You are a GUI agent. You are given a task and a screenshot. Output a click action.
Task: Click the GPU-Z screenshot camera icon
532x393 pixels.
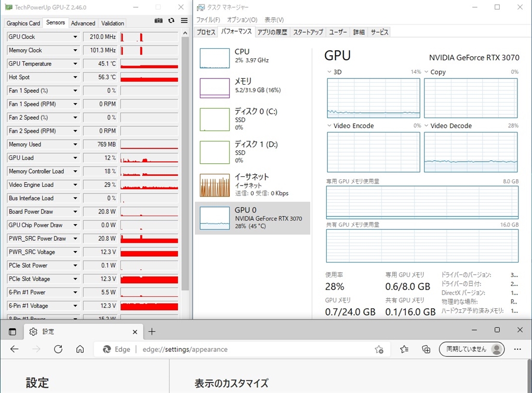tap(158, 20)
